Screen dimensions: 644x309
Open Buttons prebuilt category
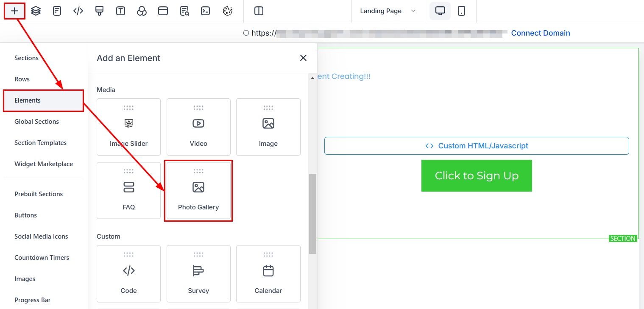coord(25,215)
